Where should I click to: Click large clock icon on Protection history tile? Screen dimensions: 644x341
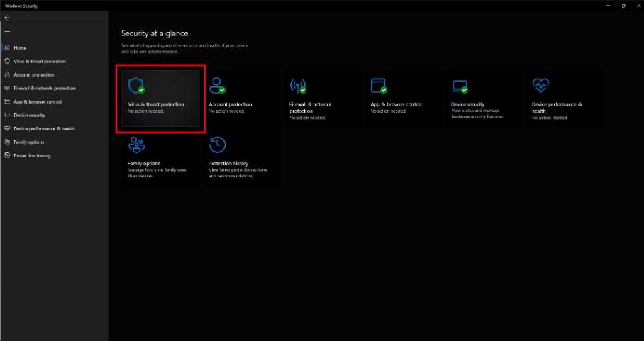pyautogui.click(x=217, y=145)
